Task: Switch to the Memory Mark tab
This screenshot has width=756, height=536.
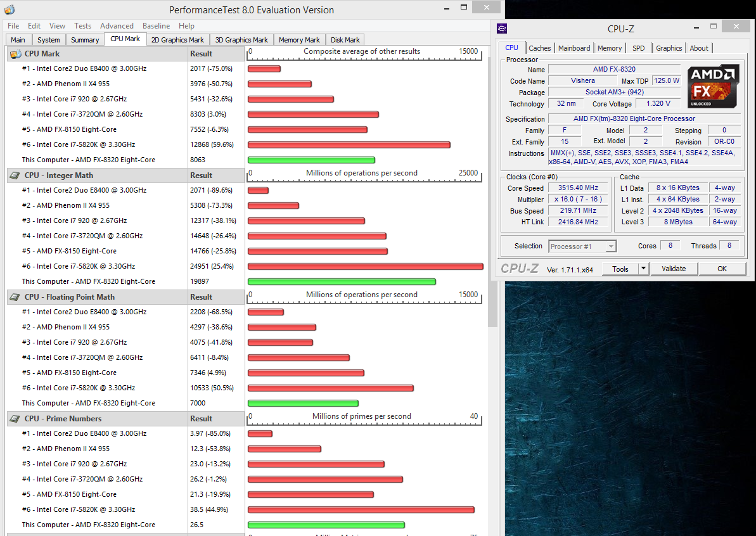Action: [x=299, y=40]
